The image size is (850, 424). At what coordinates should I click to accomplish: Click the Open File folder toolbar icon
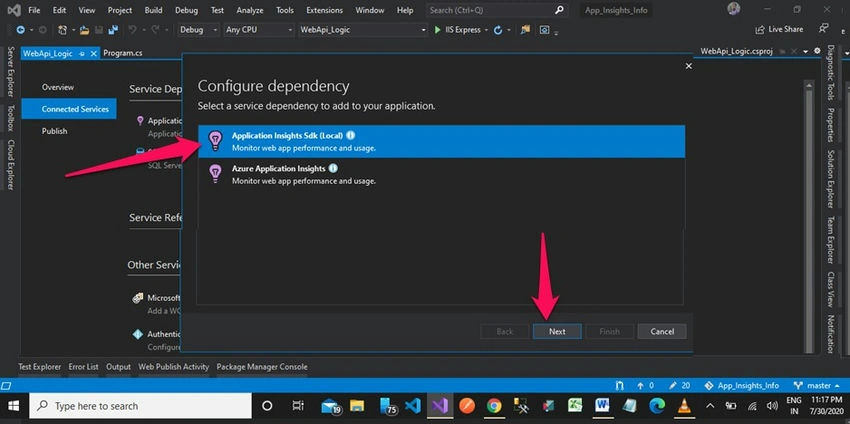pyautogui.click(x=84, y=30)
